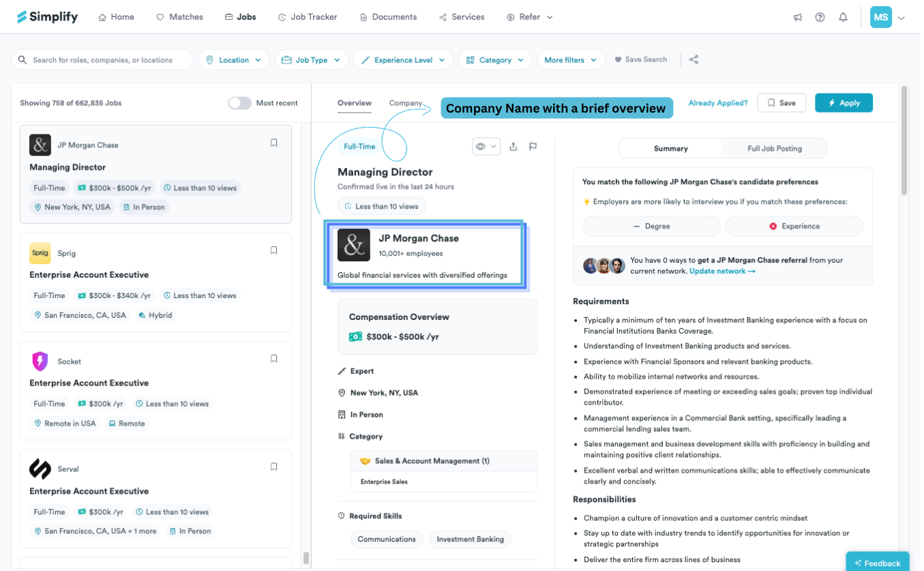Open the Documents page
The image size is (924, 571).
388,17
